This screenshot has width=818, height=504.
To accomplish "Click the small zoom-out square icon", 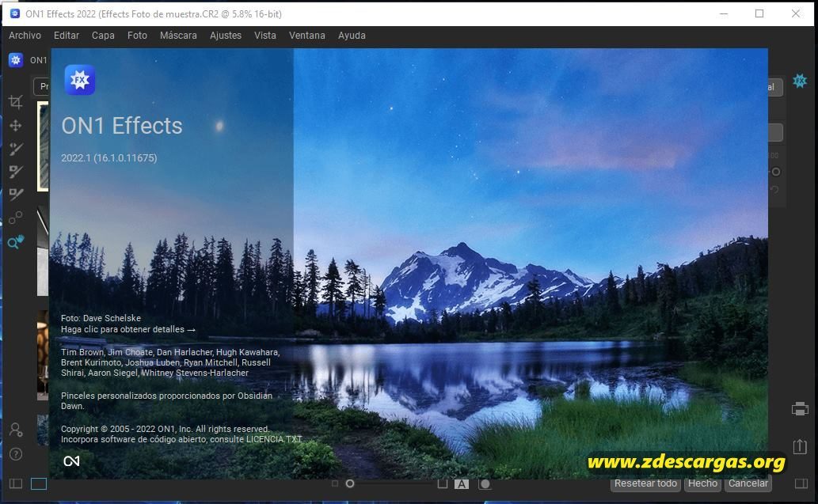I will [335, 483].
